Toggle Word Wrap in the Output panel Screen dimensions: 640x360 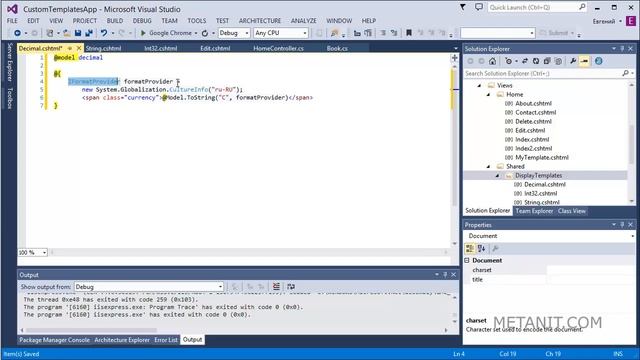(291, 287)
